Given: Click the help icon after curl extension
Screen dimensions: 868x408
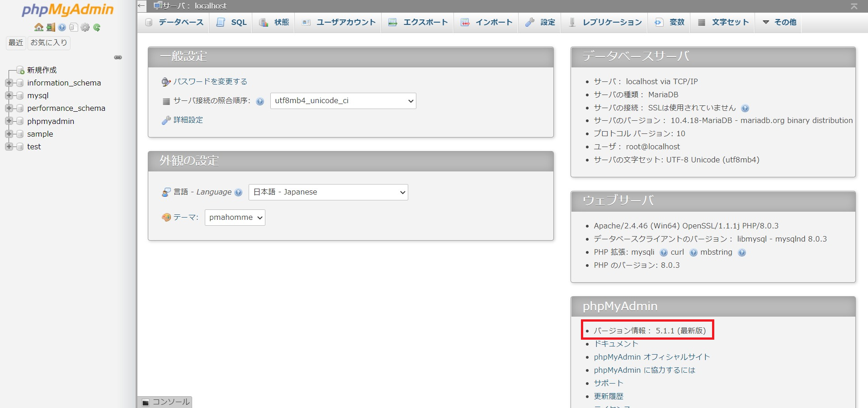Looking at the screenshot, I should click(693, 252).
